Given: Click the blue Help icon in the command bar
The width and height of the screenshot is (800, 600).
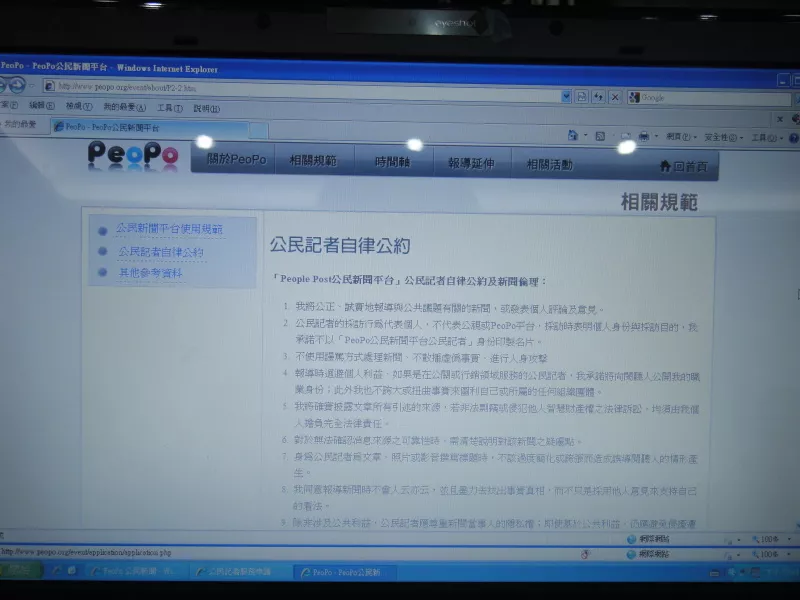Looking at the screenshot, I should 793,138.
